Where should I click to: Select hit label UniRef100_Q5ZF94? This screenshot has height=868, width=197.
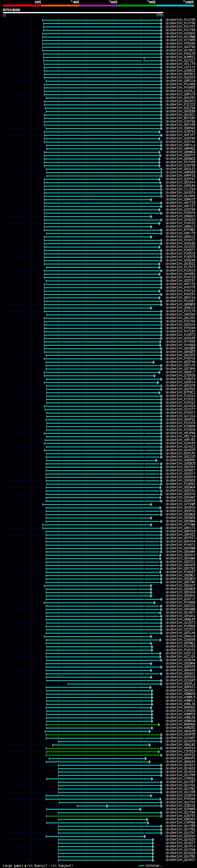click(180, 362)
